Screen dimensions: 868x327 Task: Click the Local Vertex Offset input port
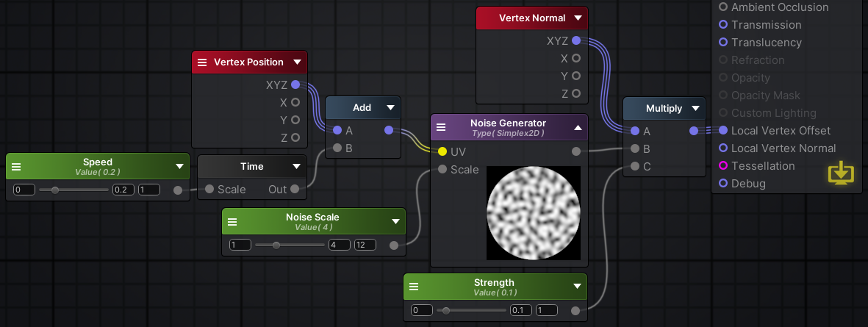click(723, 131)
